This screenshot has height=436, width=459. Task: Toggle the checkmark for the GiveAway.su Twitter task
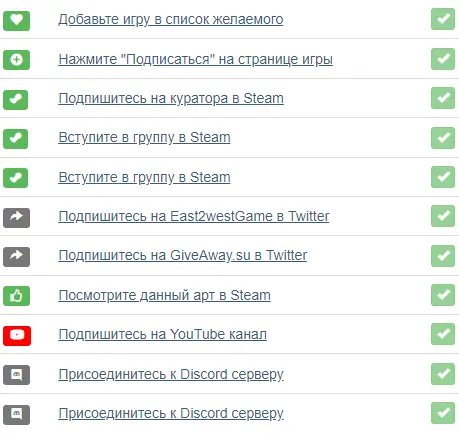click(x=443, y=256)
